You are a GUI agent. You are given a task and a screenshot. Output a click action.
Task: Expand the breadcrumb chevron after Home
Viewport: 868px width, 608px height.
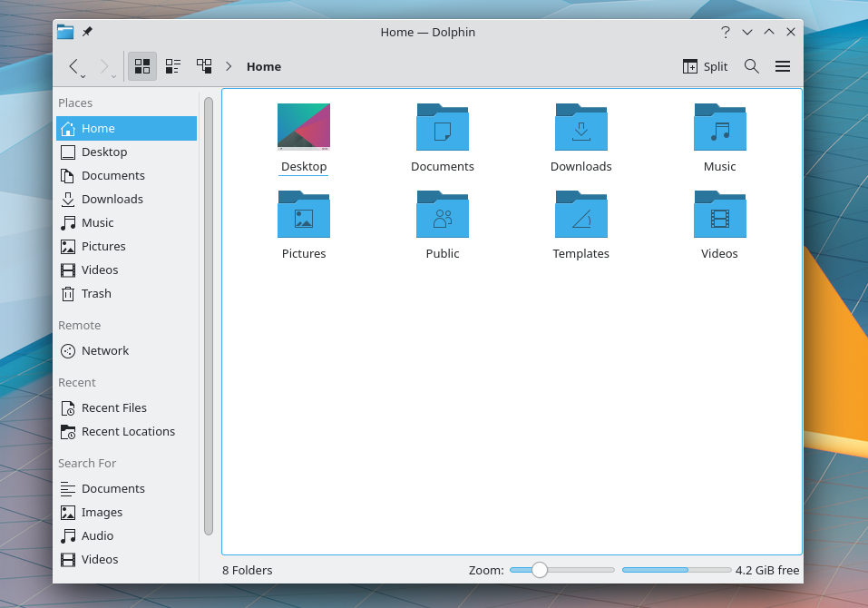pos(229,65)
